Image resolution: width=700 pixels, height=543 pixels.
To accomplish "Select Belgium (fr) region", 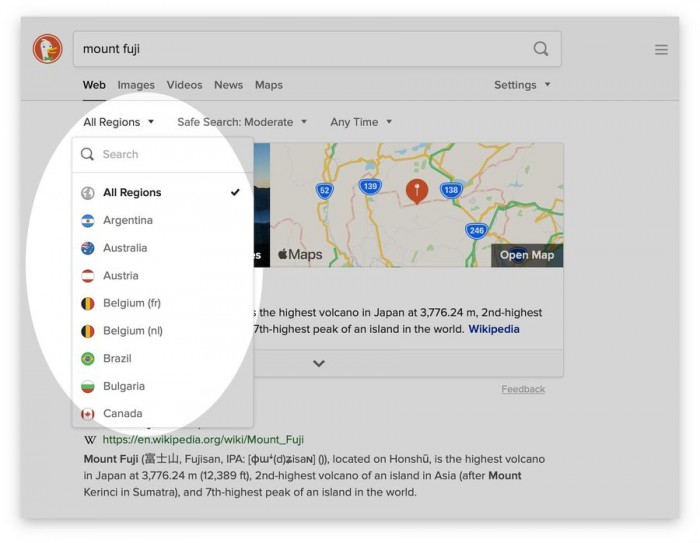I will coord(162,303).
